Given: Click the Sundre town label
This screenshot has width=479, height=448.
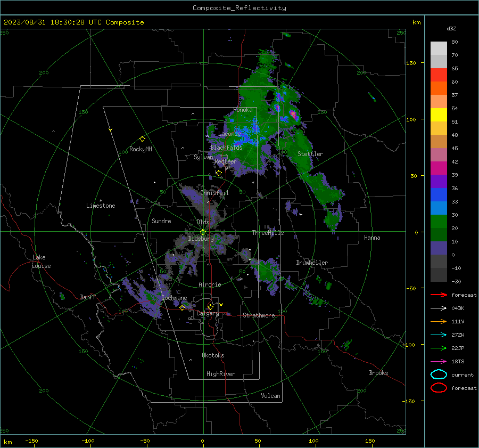Looking at the screenshot, I should point(161,221).
